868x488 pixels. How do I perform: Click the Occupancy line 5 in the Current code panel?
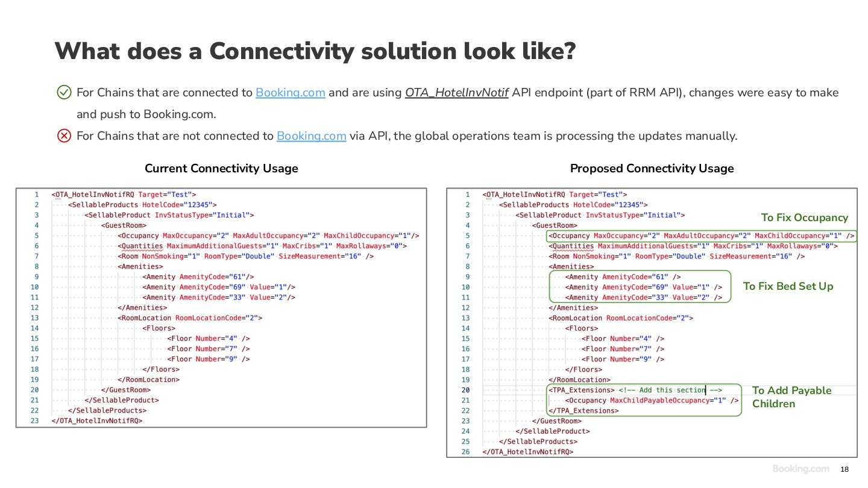[268, 236]
